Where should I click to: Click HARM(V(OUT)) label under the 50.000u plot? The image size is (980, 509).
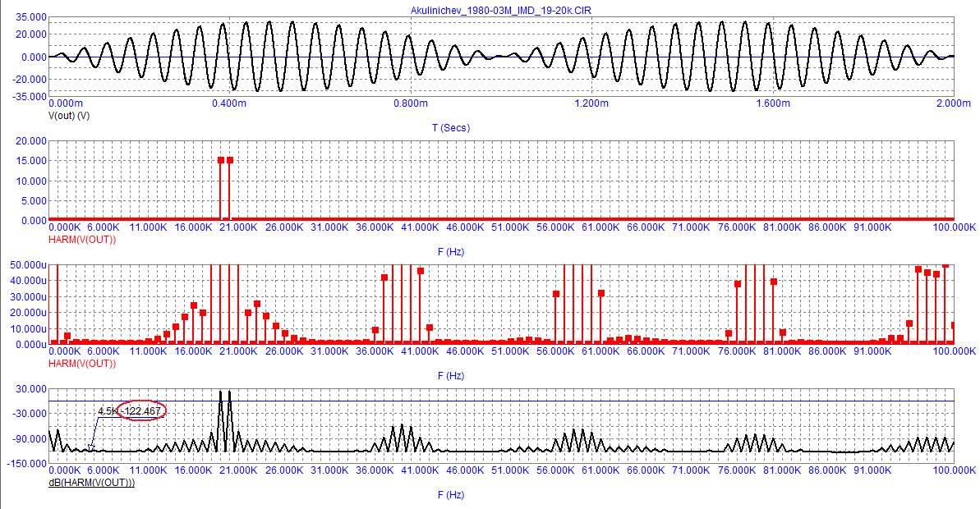point(82,364)
